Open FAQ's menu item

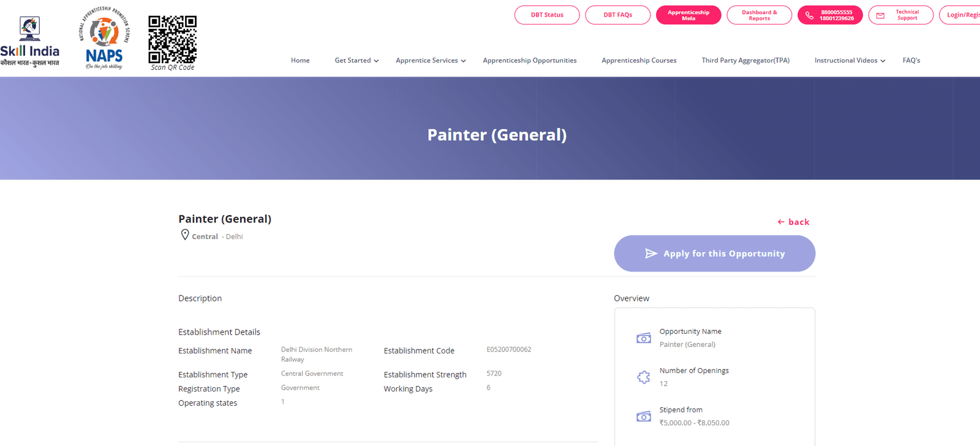click(911, 61)
